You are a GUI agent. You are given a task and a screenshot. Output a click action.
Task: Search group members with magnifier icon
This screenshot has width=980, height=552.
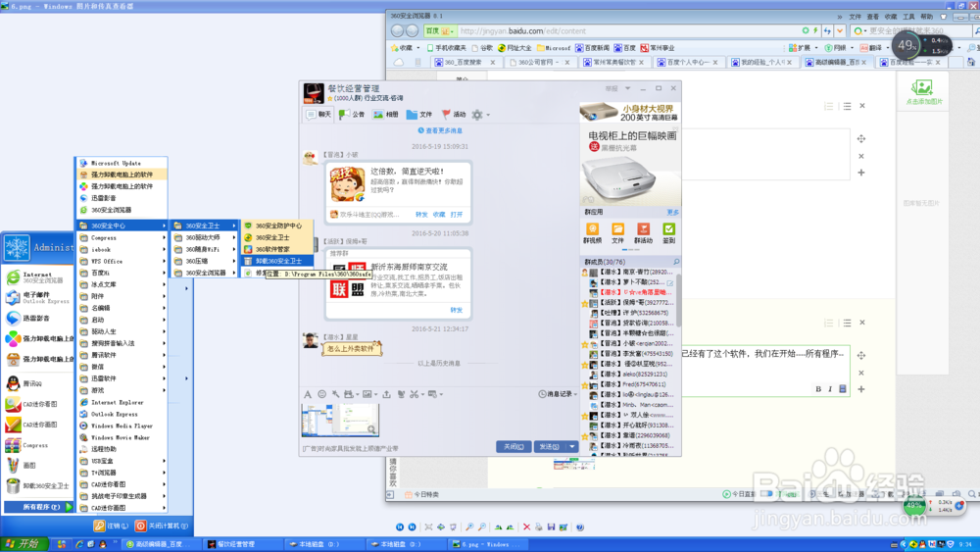pos(676,262)
